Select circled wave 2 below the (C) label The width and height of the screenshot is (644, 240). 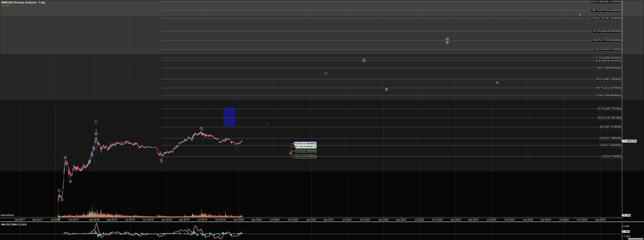click(x=291, y=153)
